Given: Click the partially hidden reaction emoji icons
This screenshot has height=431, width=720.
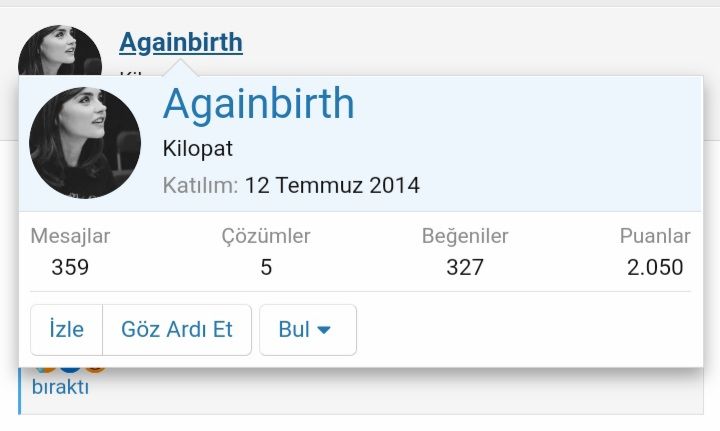Looking at the screenshot, I should click(x=70, y=369).
